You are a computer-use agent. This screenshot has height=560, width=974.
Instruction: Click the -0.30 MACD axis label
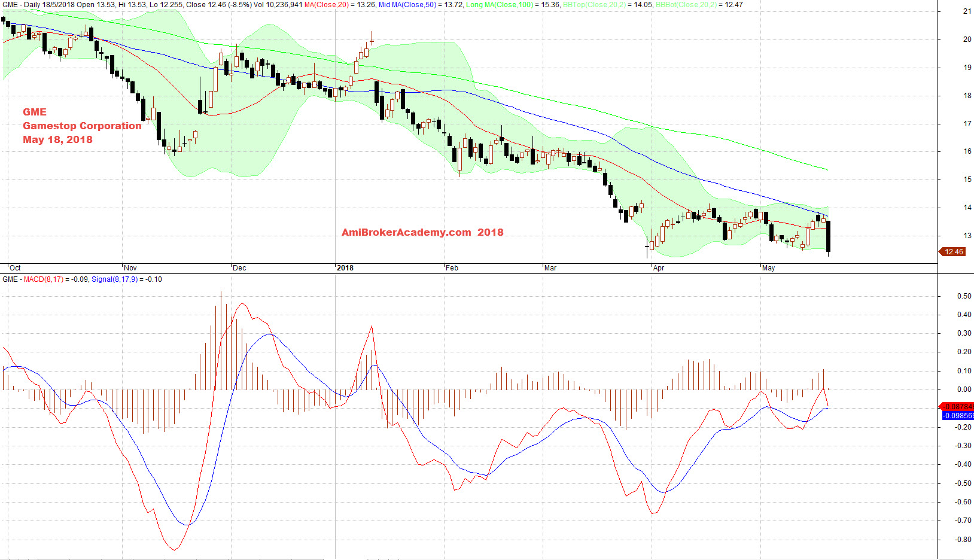(963, 446)
